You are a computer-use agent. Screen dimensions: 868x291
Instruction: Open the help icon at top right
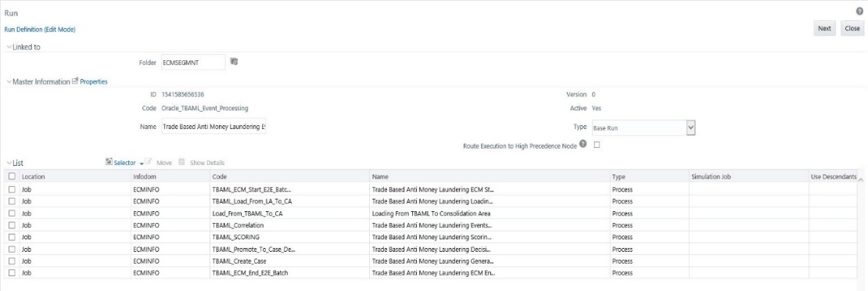pos(859,11)
